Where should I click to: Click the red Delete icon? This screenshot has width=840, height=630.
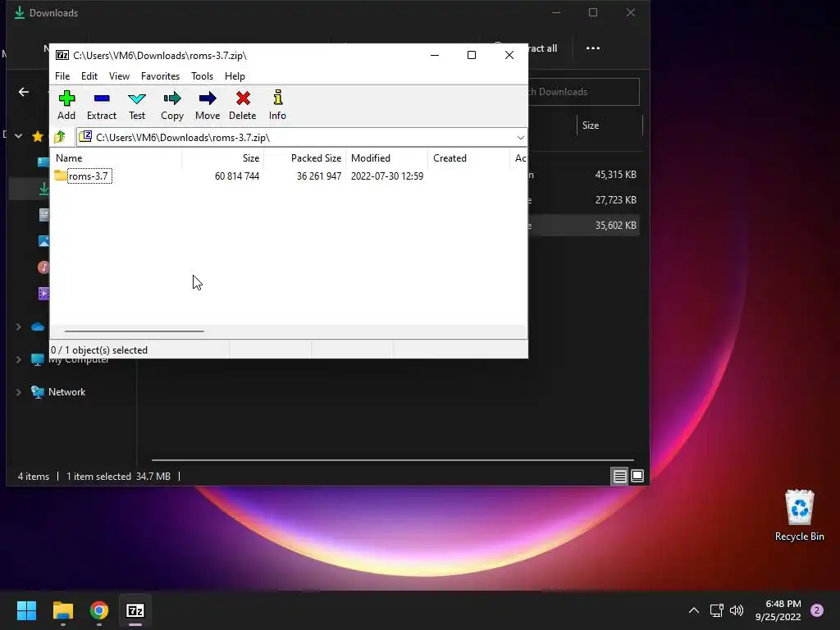pyautogui.click(x=243, y=106)
